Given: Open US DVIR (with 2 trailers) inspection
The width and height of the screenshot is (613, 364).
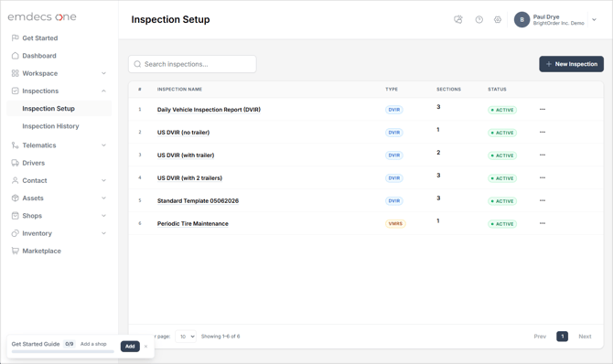Looking at the screenshot, I should 189,178.
